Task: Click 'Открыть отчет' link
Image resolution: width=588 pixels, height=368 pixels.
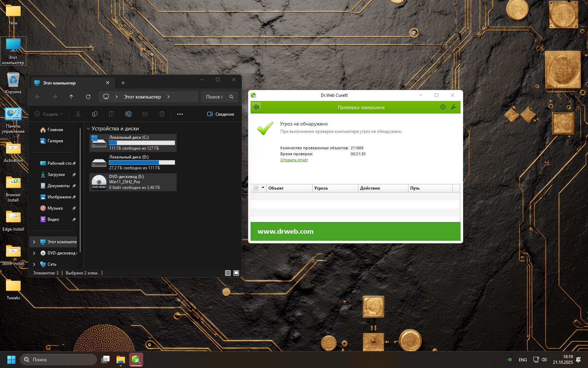Action: [294, 160]
